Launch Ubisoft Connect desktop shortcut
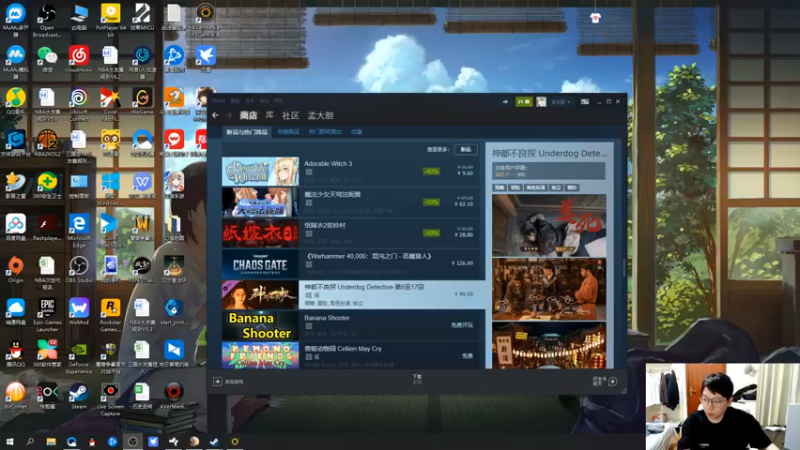This screenshot has height=450, width=800. (x=79, y=104)
